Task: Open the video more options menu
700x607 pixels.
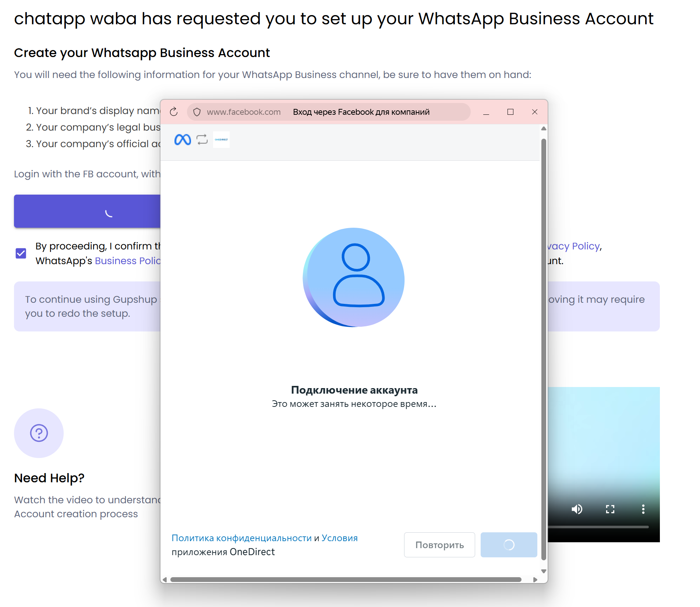Action: click(x=643, y=509)
